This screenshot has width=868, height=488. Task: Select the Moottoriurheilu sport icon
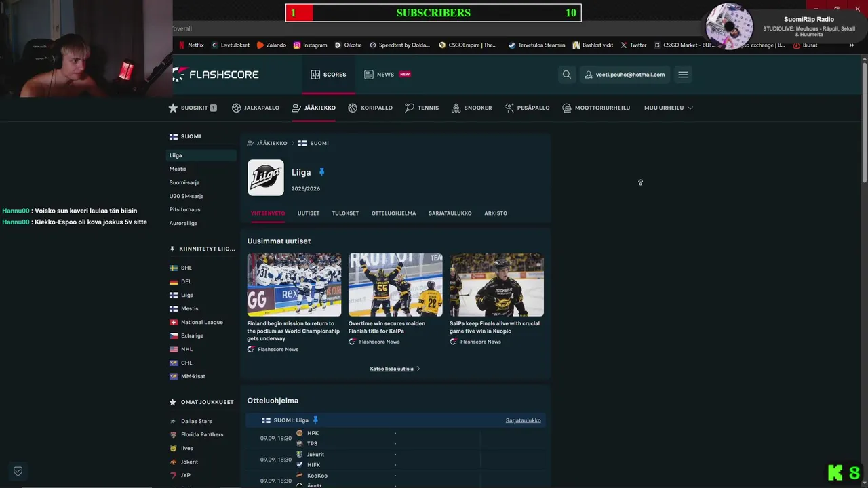pyautogui.click(x=567, y=108)
